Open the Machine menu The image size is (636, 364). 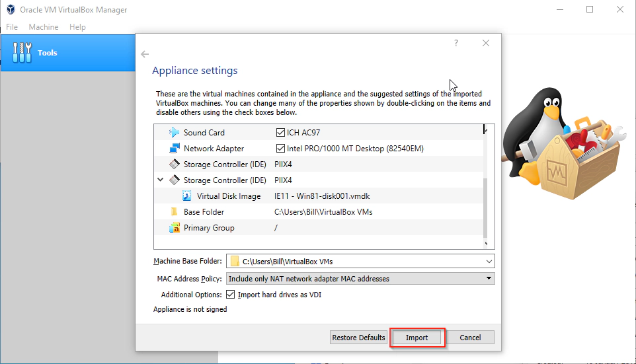(44, 27)
